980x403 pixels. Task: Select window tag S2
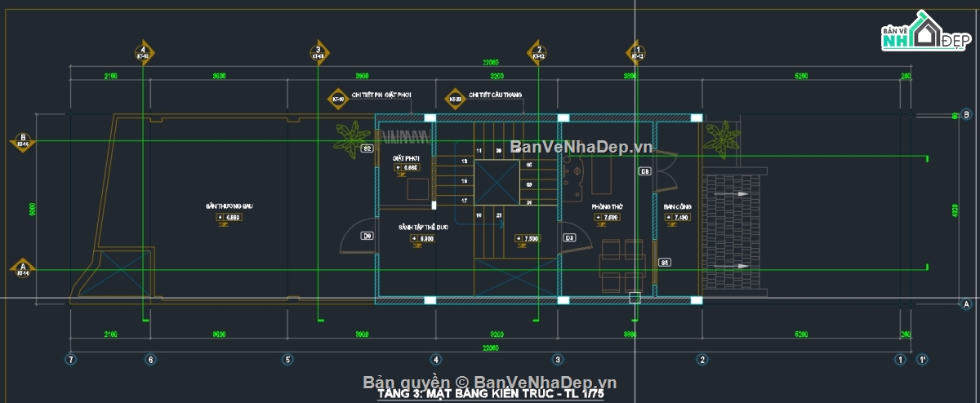click(367, 148)
